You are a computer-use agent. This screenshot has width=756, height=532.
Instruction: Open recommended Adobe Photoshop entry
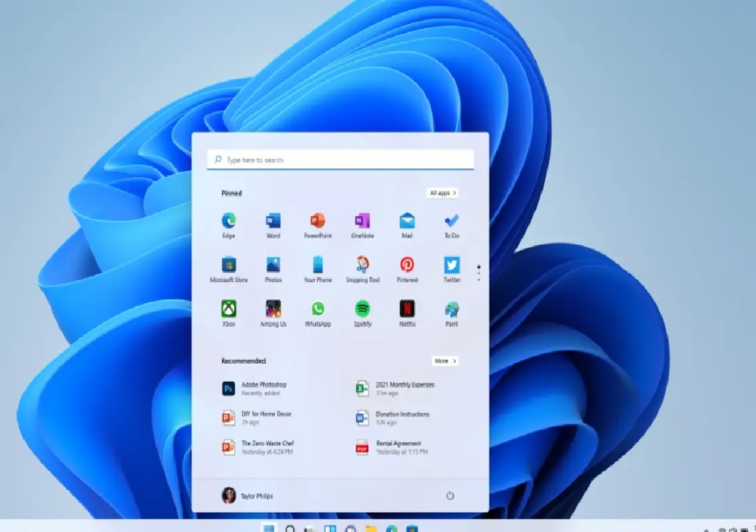tap(255, 388)
